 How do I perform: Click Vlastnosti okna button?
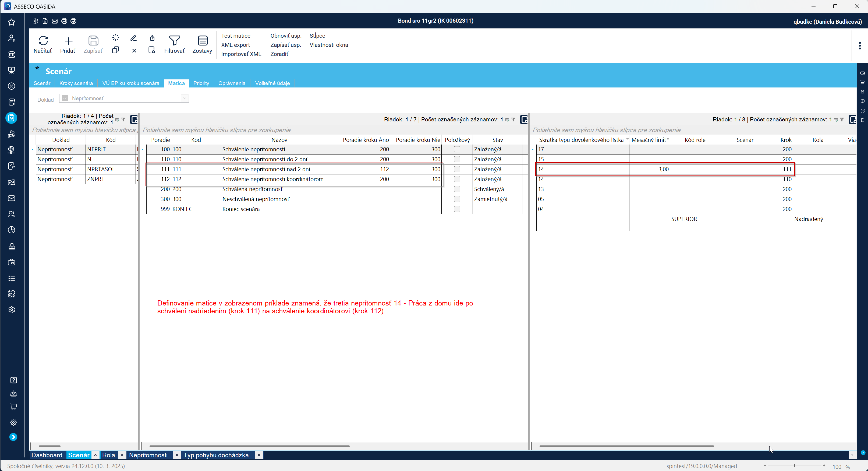pyautogui.click(x=328, y=45)
